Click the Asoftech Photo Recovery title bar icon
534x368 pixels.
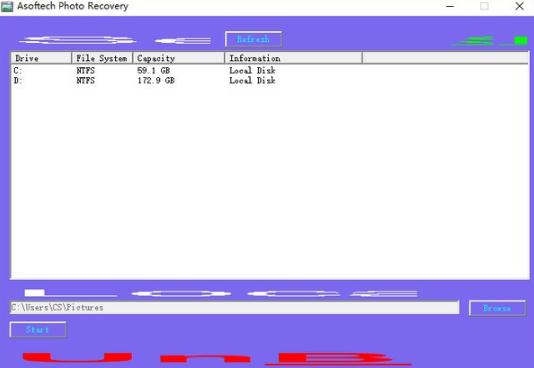point(7,6)
